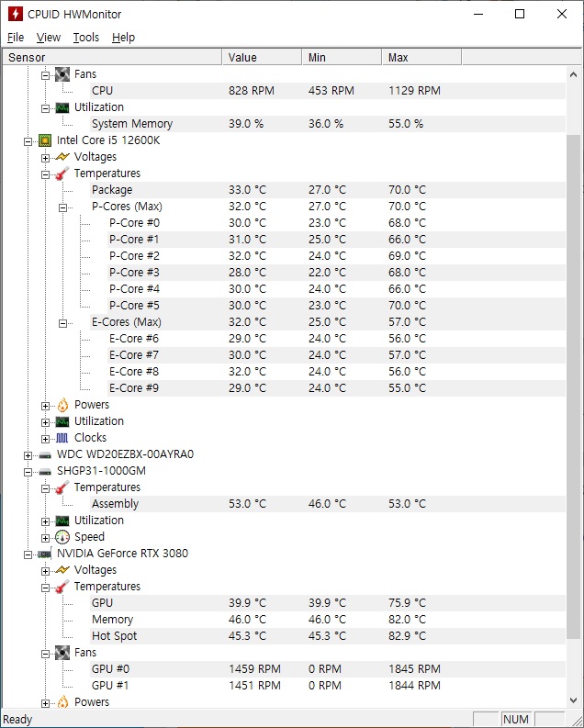This screenshot has height=728, width=584.
Task: Click the CPU Temperatures thermometer icon
Action: [x=62, y=174]
